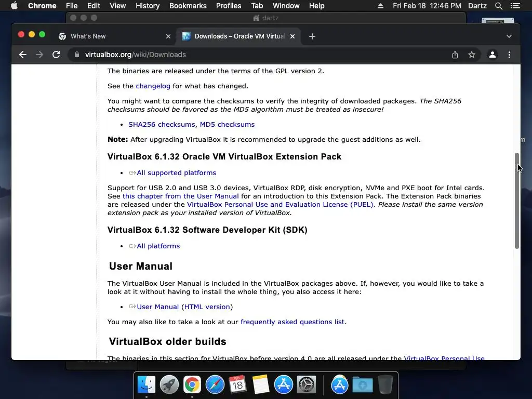Open the Apple menu
Image resolution: width=532 pixels, height=399 pixels.
tap(14, 6)
